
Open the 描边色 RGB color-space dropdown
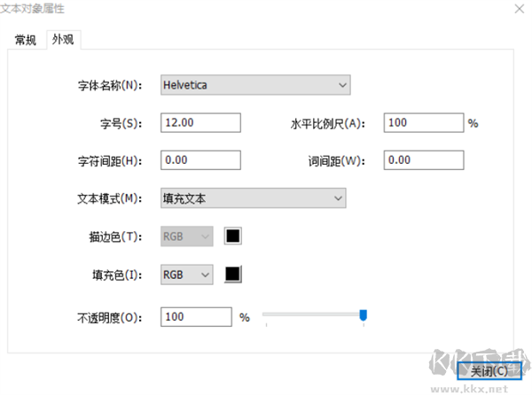click(187, 236)
